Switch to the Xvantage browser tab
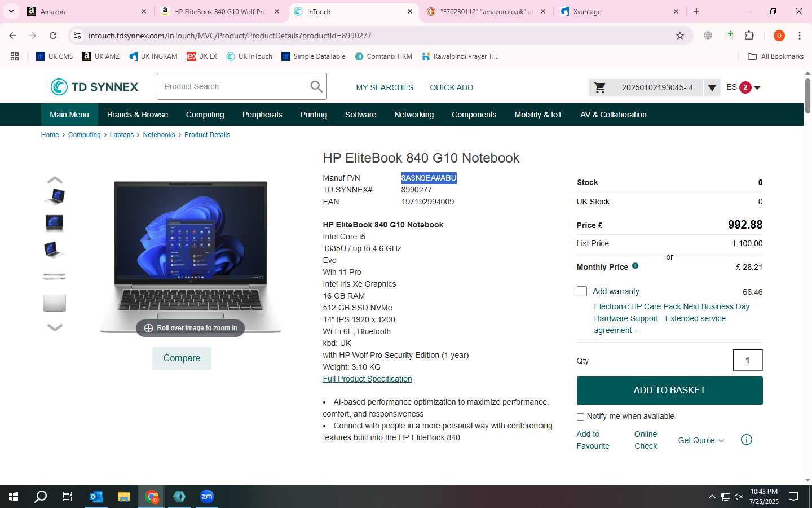 pos(619,11)
